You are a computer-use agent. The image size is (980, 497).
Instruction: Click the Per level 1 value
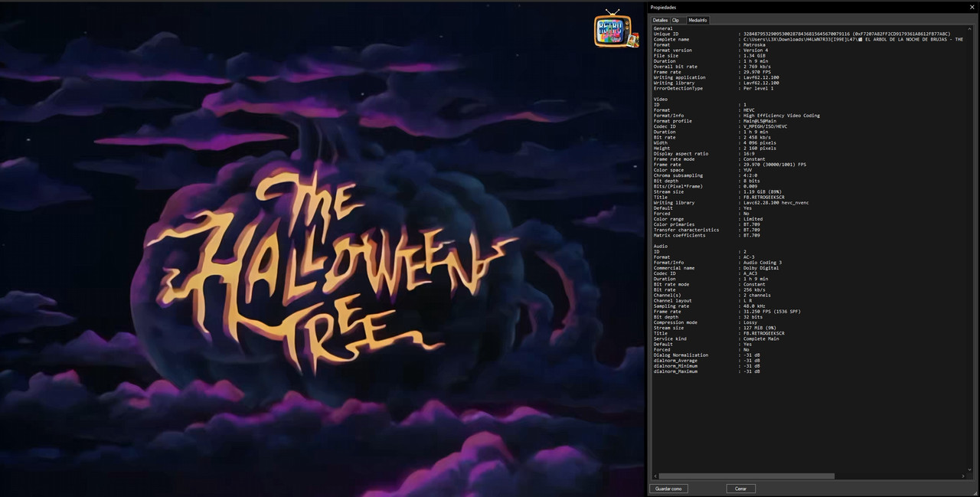pos(758,88)
